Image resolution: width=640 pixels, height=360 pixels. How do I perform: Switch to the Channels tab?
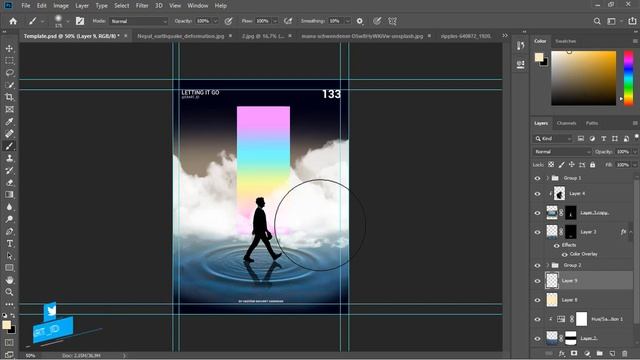pos(567,123)
